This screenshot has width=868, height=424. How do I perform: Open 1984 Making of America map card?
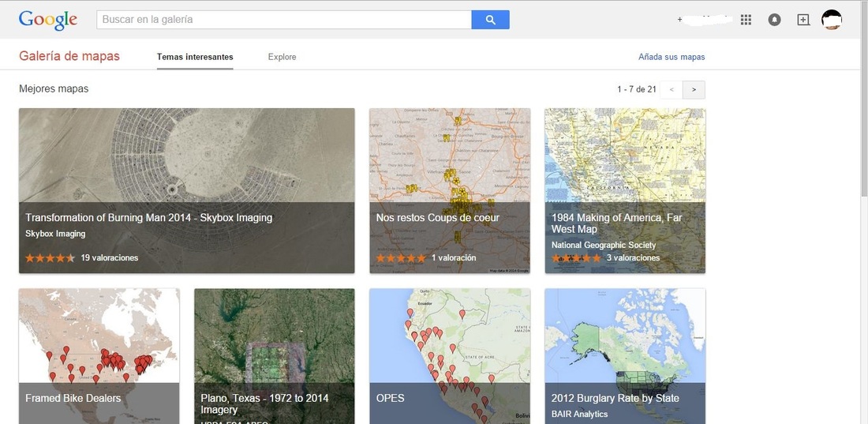625,190
